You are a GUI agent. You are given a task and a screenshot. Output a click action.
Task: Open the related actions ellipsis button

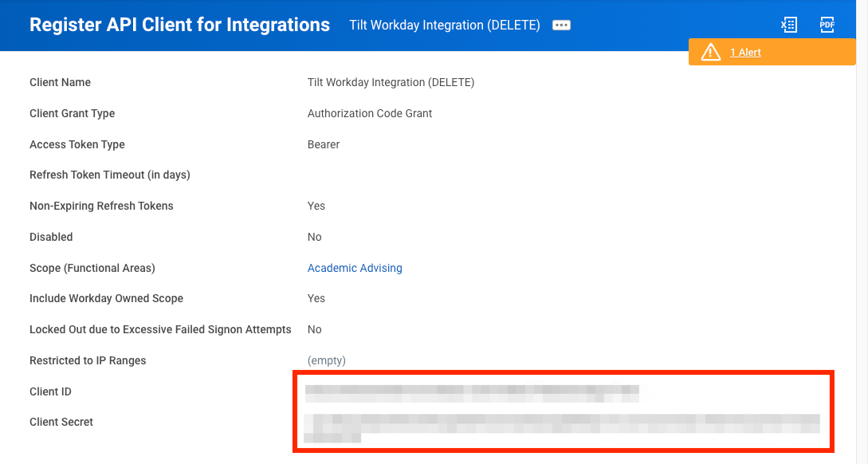coord(561,26)
